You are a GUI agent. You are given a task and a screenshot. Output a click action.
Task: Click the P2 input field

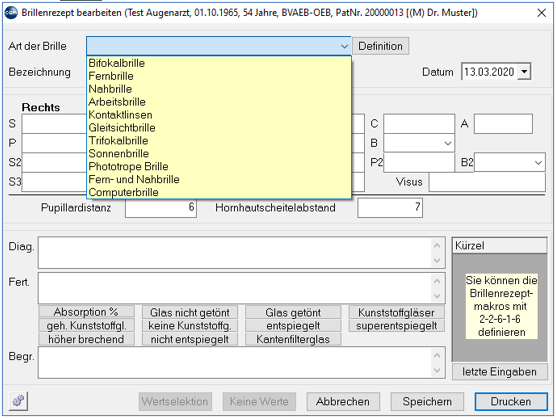pos(419,163)
